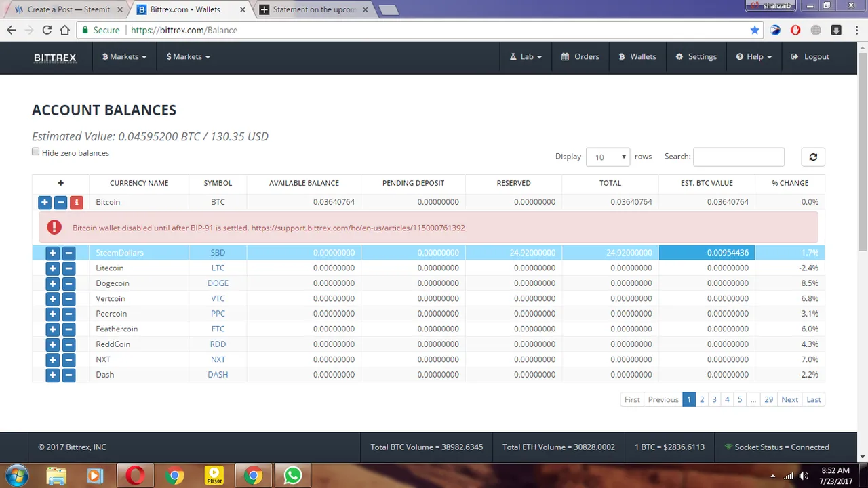Expand the Dollar Markets dropdown
Screen dimensions: 868x488
pyautogui.click(x=188, y=56)
